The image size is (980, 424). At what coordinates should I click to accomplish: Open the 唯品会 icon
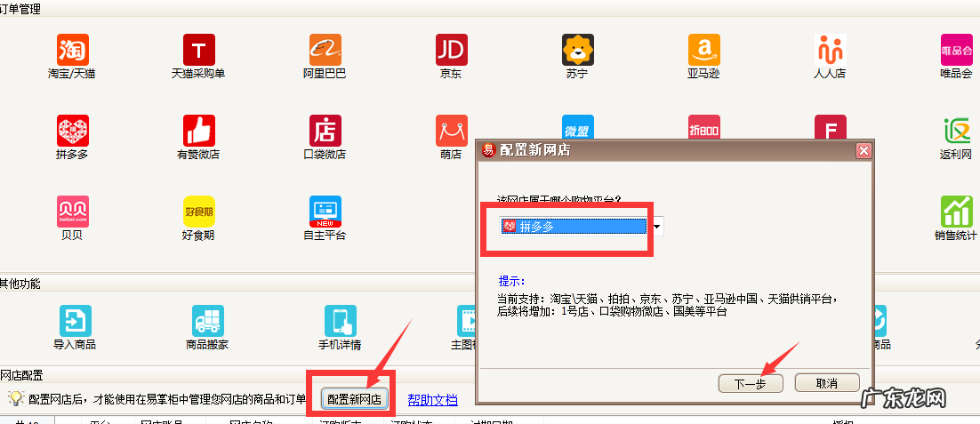(956, 50)
